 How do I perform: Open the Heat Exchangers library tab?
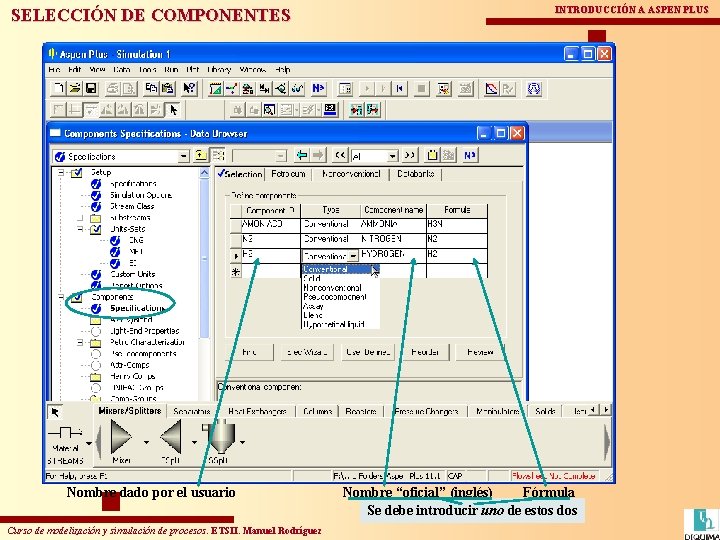click(257, 411)
